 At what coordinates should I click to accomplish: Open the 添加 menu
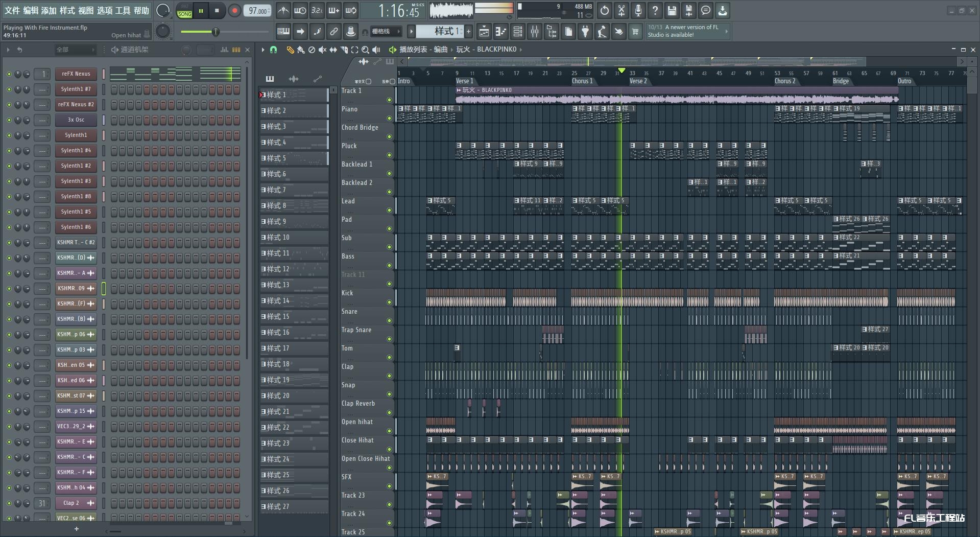(49, 10)
